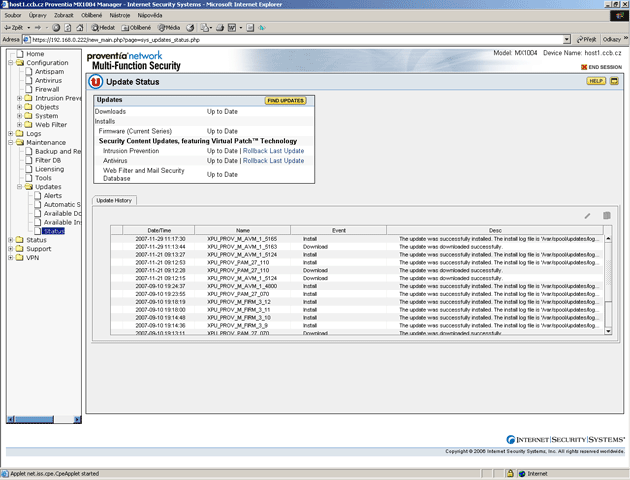Click the edit pencil icon above history table

[x=588, y=215]
